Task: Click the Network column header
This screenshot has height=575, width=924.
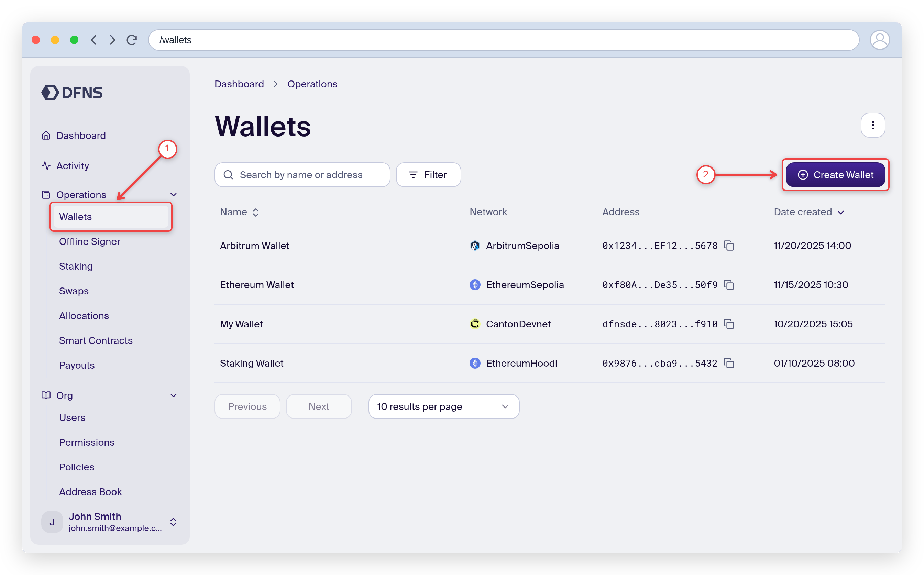Action: (x=488, y=212)
